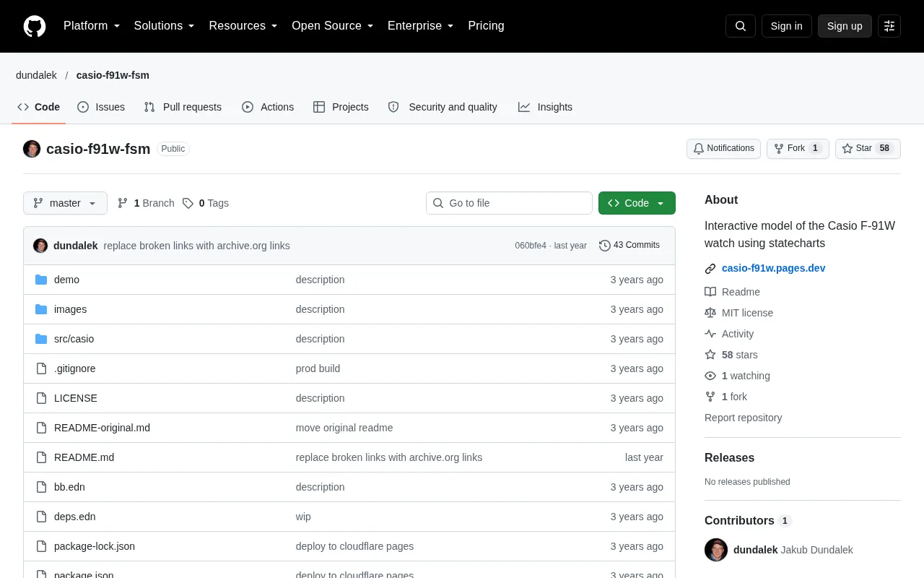Click the Activity pulse icon
Viewport: 924px width, 578px height.
coord(710,334)
